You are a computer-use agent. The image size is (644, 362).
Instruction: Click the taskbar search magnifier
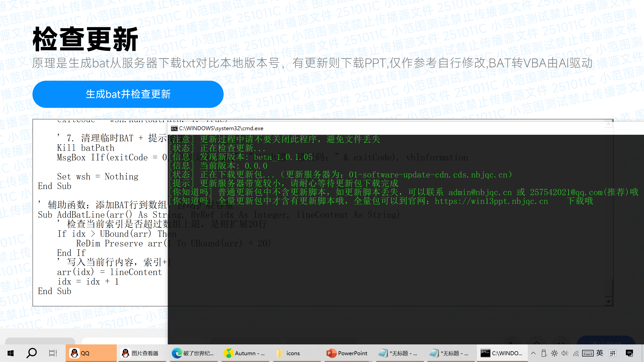pyautogui.click(x=32, y=353)
